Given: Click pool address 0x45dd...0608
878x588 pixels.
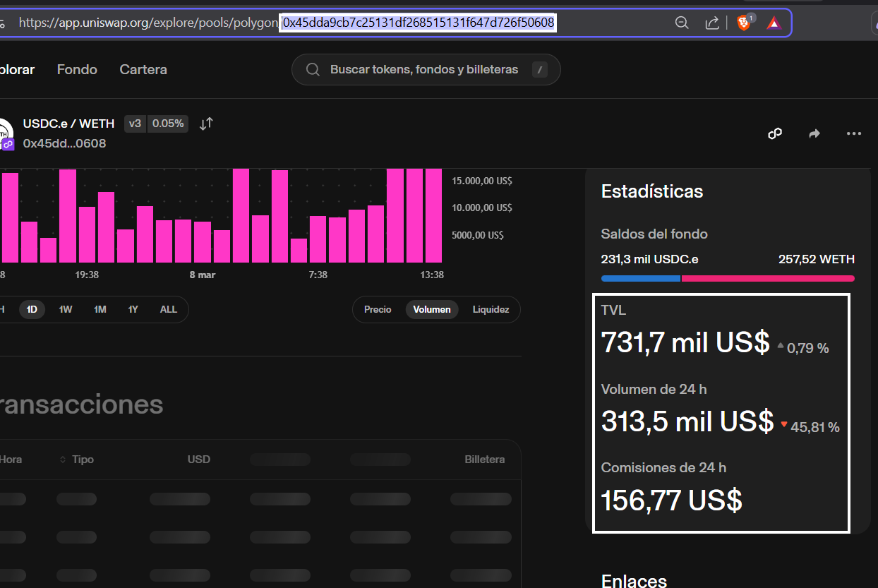Looking at the screenshot, I should pyautogui.click(x=64, y=143).
